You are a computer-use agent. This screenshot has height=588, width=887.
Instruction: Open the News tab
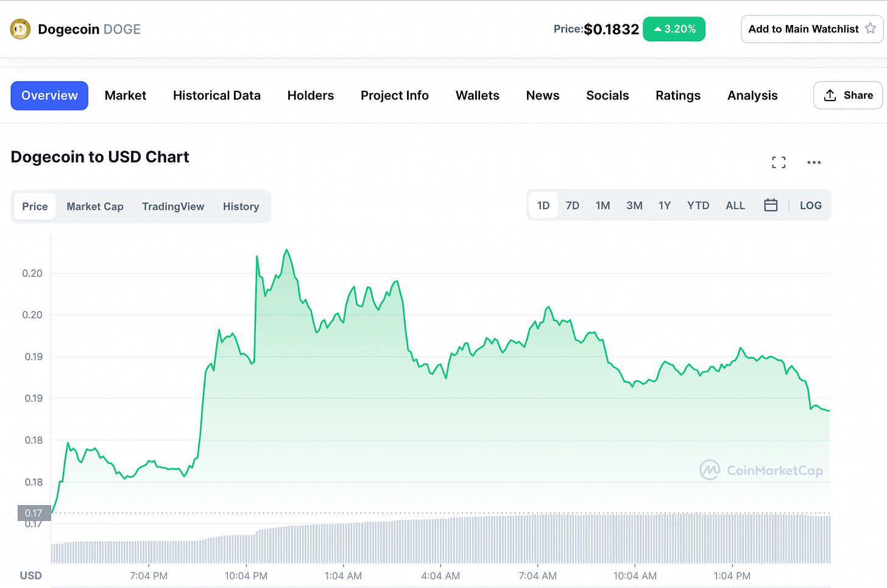[543, 96]
